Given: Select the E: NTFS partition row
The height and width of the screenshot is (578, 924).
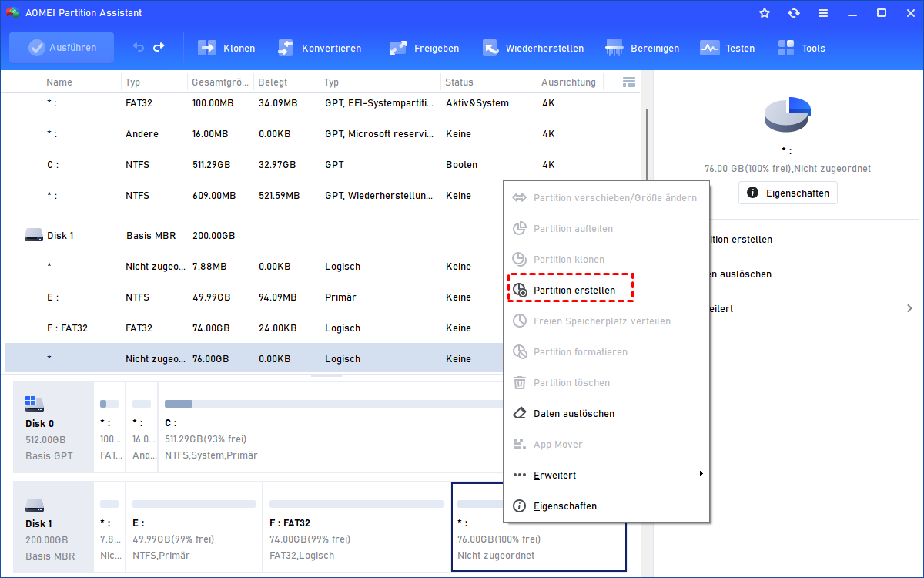Looking at the screenshot, I should 254,297.
